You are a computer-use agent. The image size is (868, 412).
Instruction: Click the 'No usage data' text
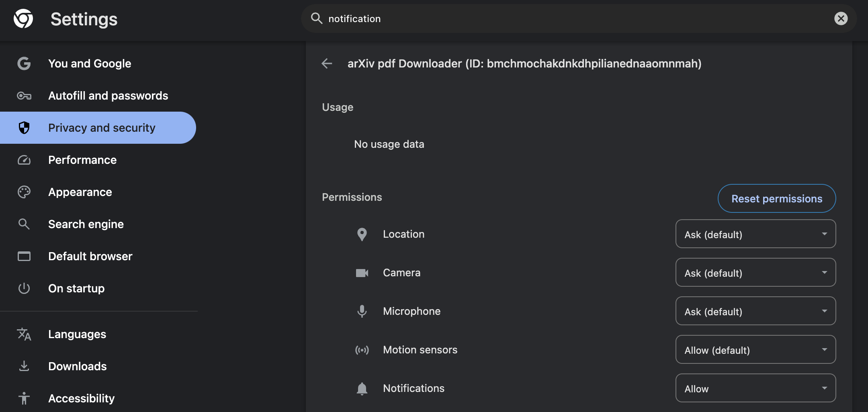pos(389,144)
